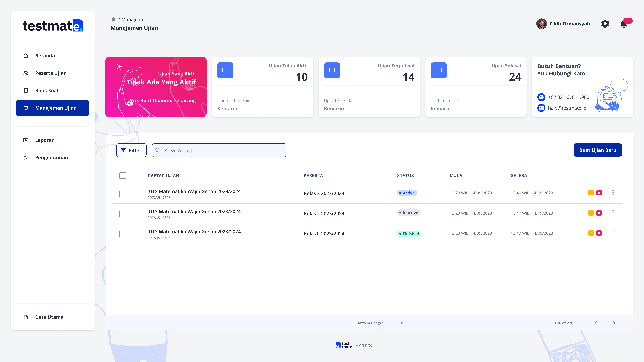
Task: Click the red delete icon on Kelas 2 row
Action: (599, 213)
